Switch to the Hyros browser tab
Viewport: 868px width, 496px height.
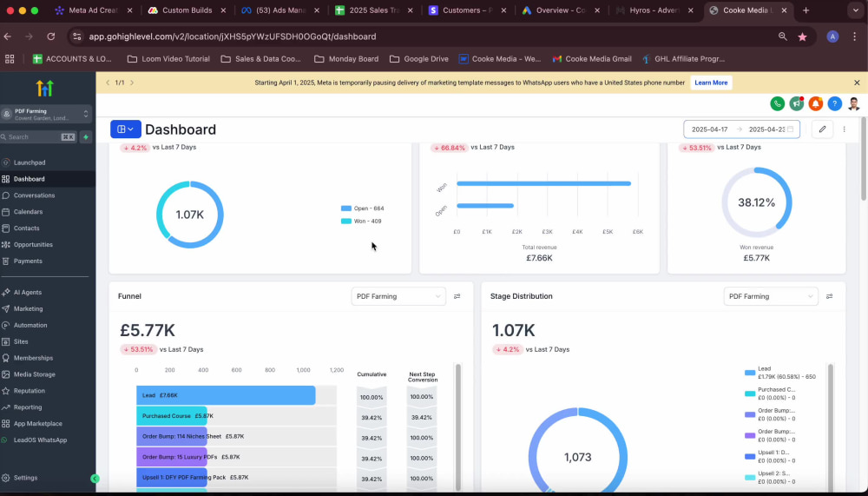656,10
